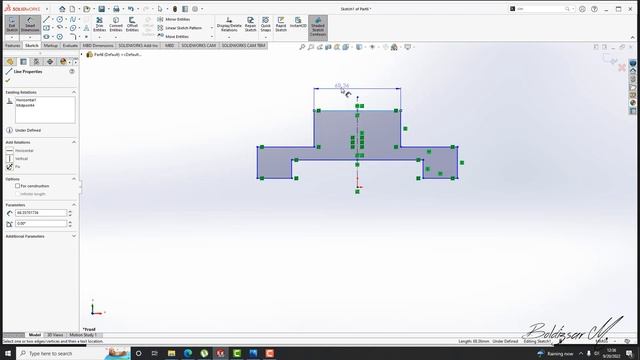Image resolution: width=640 pixels, height=360 pixels.
Task: Click the angle field's spinner arrows
Action: [x=70, y=224]
